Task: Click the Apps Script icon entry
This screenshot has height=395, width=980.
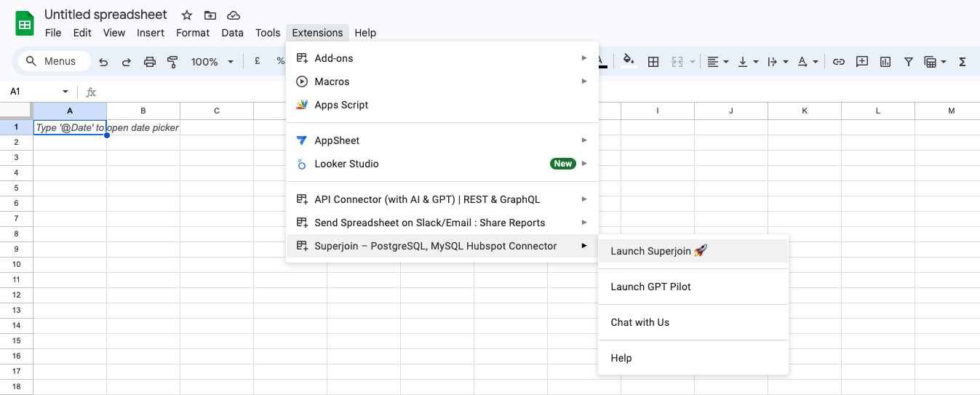Action: point(302,105)
